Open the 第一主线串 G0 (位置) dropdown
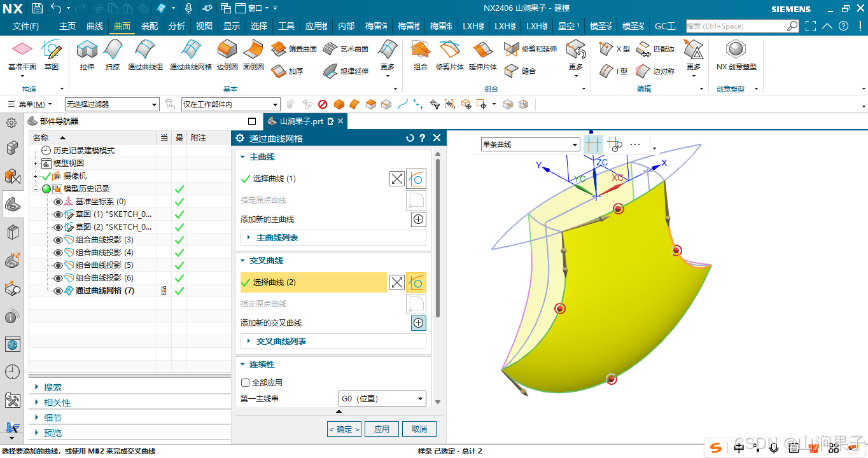Screen dimensions: 868x458 [x=382, y=399]
